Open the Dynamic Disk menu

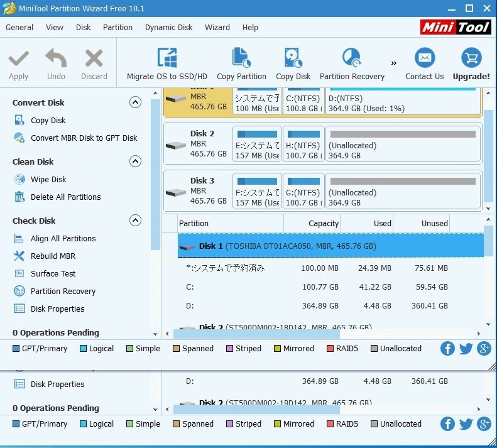[168, 28]
